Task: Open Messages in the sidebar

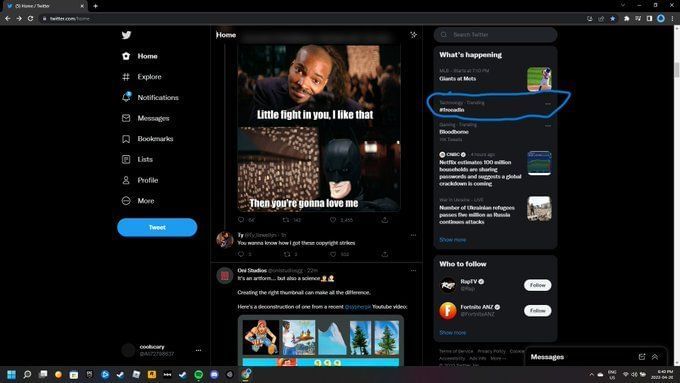Action: tap(145, 118)
